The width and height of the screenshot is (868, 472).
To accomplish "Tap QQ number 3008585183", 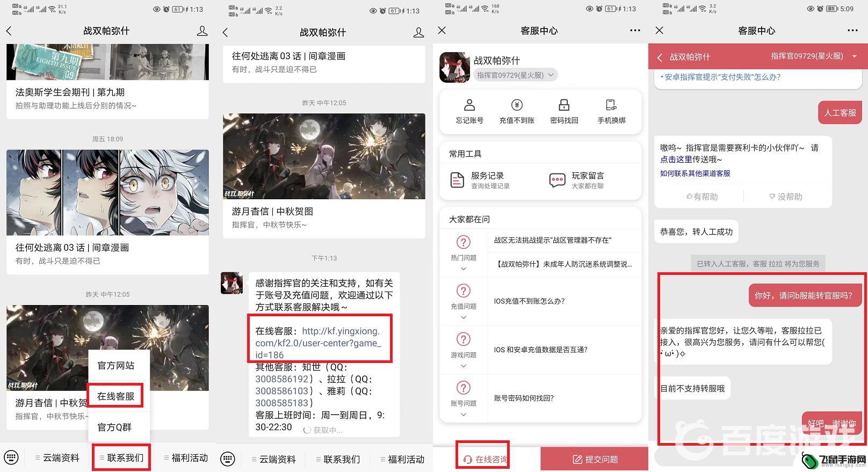I will [x=281, y=403].
